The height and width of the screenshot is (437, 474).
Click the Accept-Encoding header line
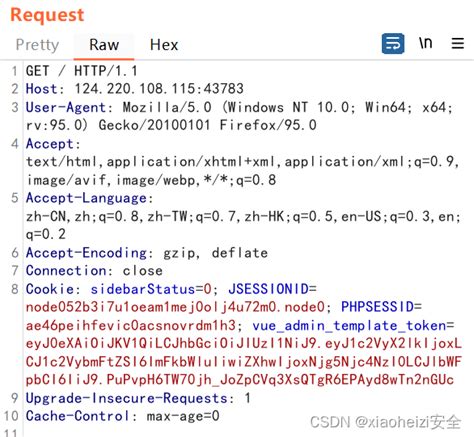tap(147, 253)
